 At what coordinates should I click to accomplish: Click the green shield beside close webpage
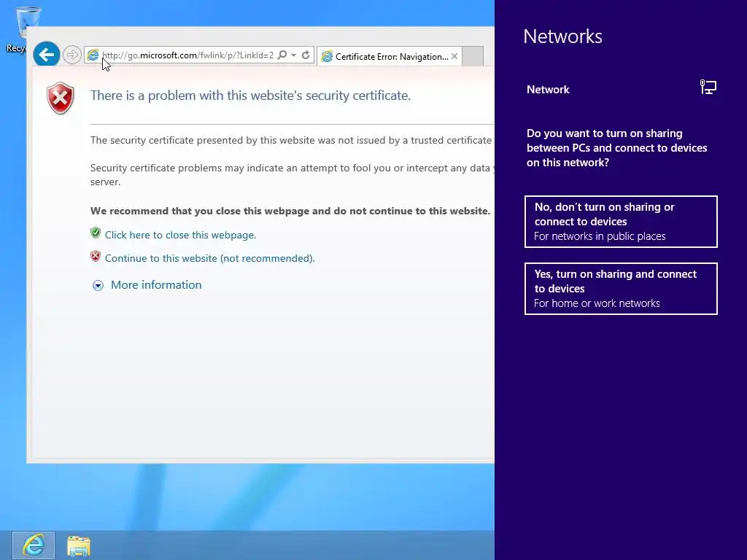pos(96,233)
